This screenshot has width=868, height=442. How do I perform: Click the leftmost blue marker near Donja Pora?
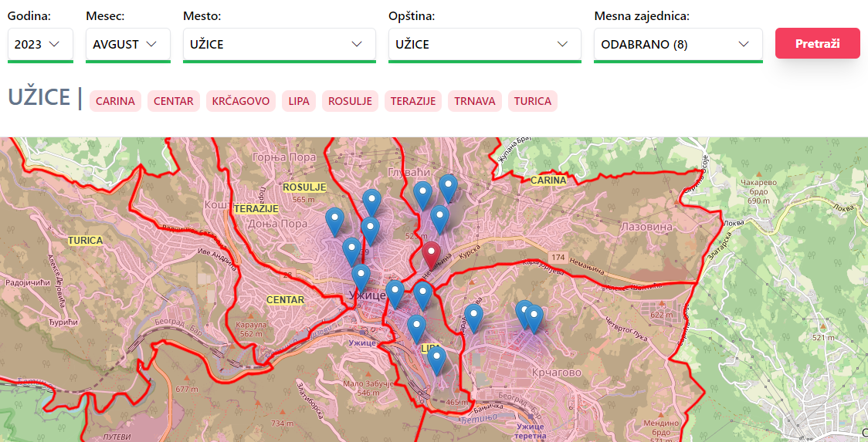pos(334,220)
